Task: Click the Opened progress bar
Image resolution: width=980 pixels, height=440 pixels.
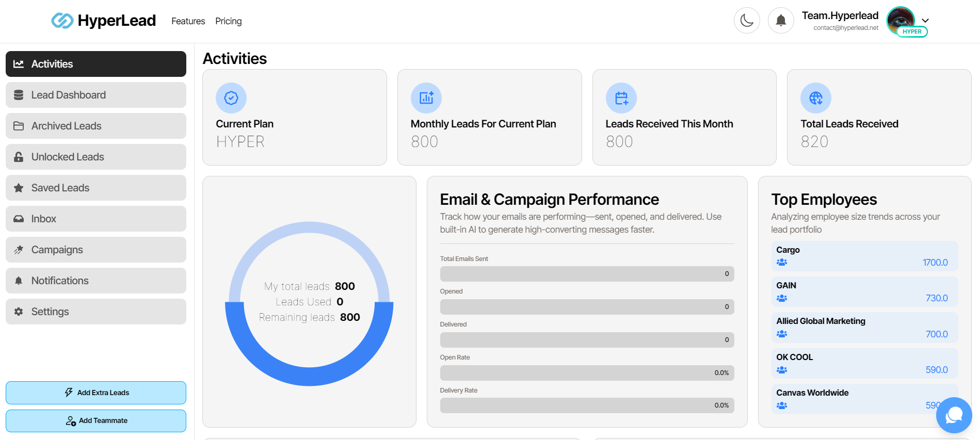Action: [587, 307]
